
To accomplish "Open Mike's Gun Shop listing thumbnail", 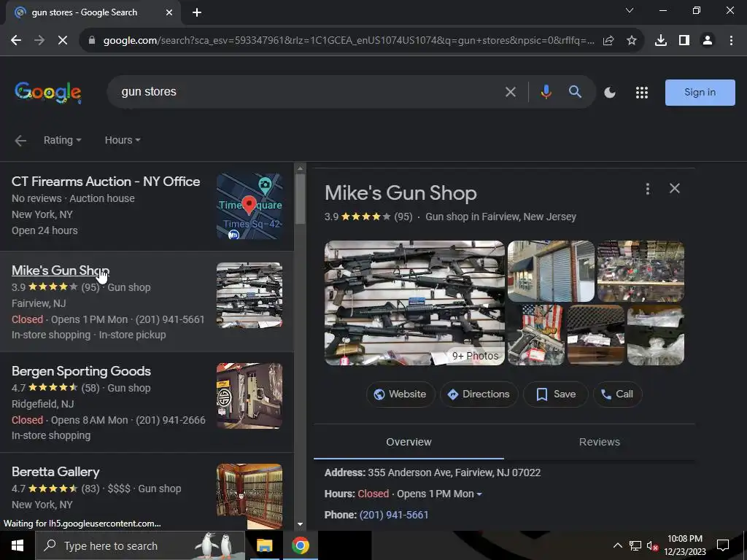I will pyautogui.click(x=249, y=295).
